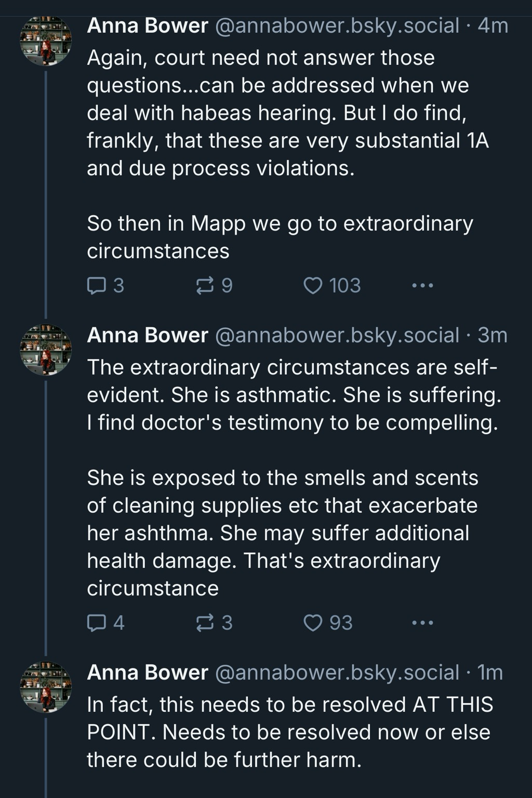The height and width of the screenshot is (798, 532).
Task: Open more options on the 93-likes post
Action: click(x=422, y=622)
